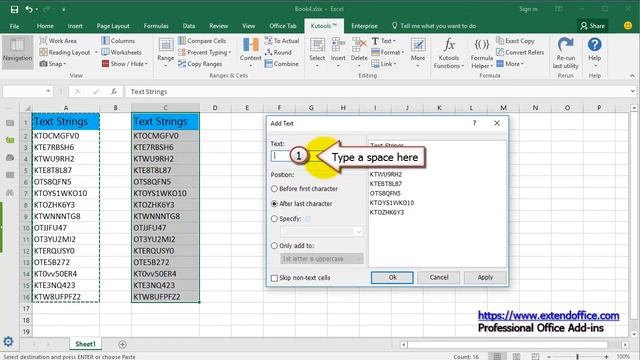The image size is (640, 360).
Task: Open the Content converter tool
Action: 250,51
